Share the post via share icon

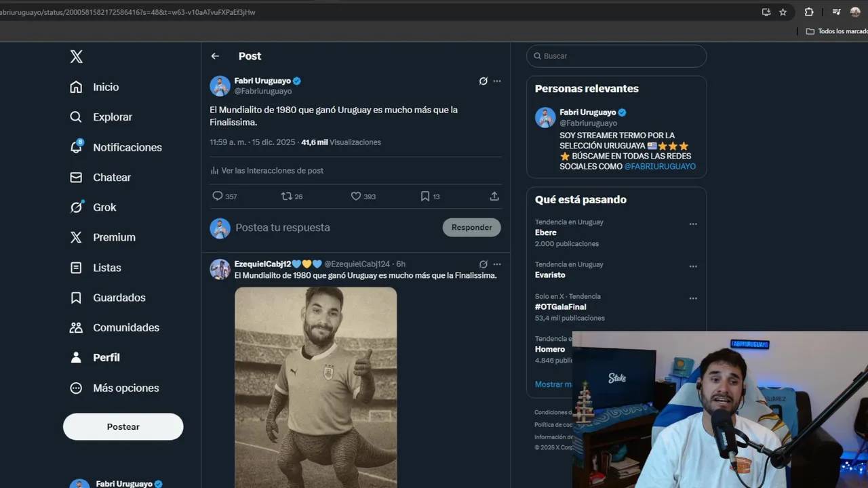coord(494,197)
